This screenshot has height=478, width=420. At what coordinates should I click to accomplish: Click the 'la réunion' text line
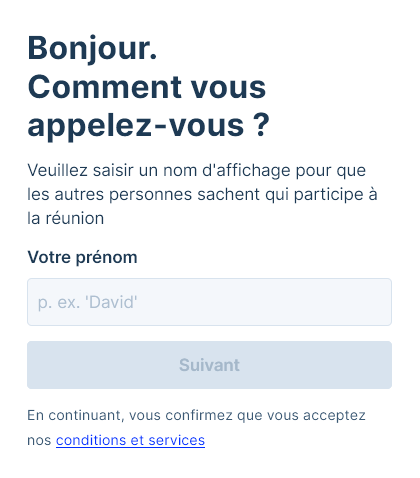(66, 219)
